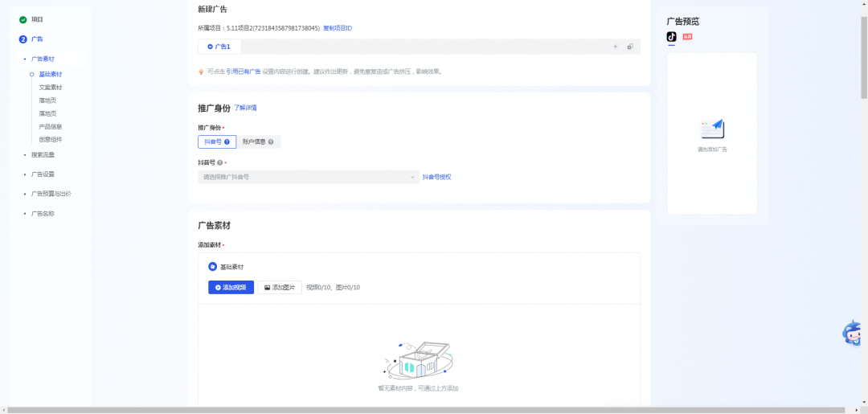
Task: Open the robot assistant floating icon
Action: pyautogui.click(x=852, y=333)
